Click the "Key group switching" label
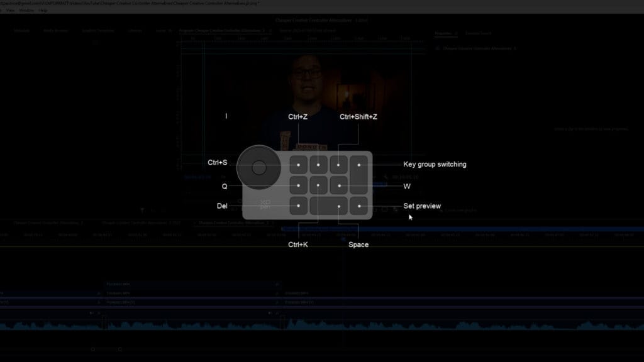644x362 pixels. point(435,164)
